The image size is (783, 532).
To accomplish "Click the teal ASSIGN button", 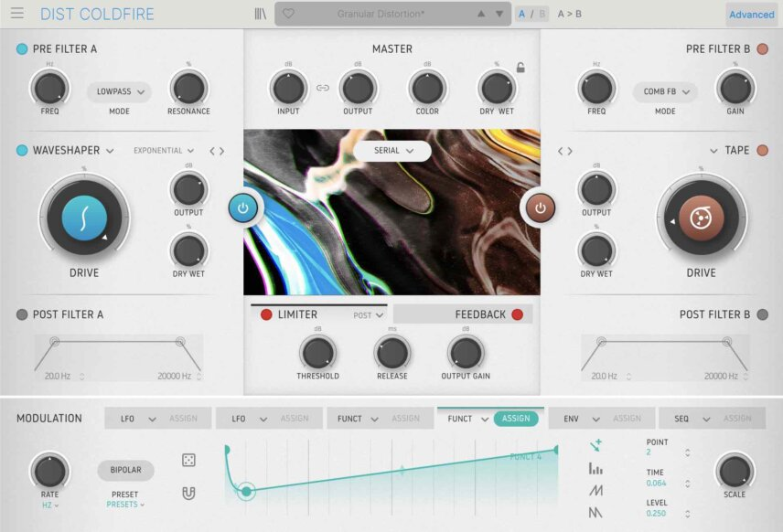I will click(x=516, y=419).
